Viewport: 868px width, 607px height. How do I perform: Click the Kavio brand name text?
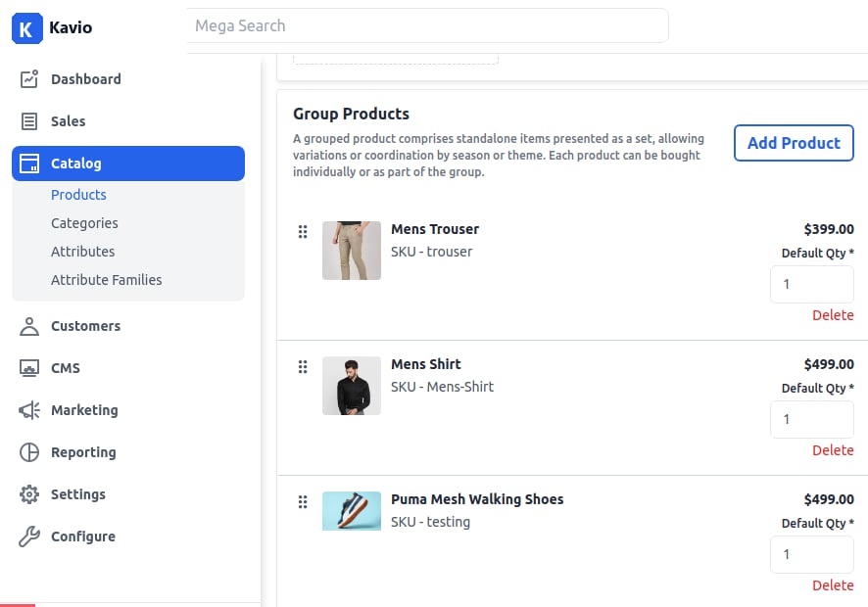click(x=71, y=27)
